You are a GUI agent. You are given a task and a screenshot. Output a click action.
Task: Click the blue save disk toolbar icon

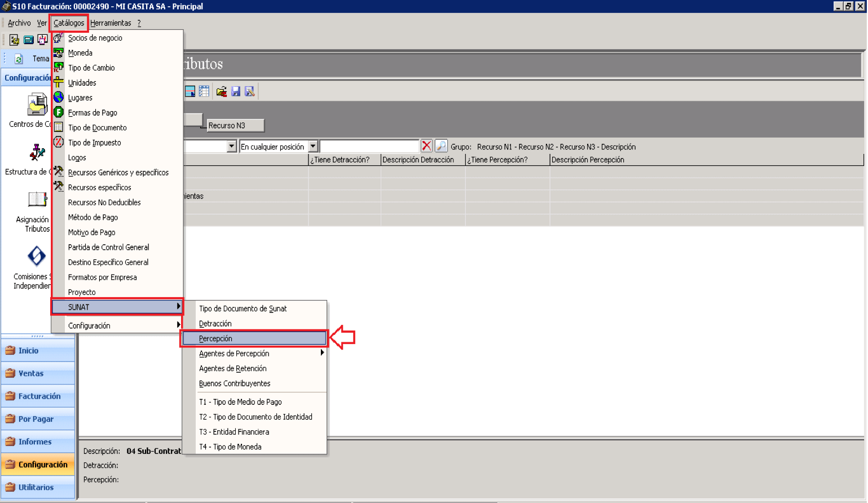point(236,91)
